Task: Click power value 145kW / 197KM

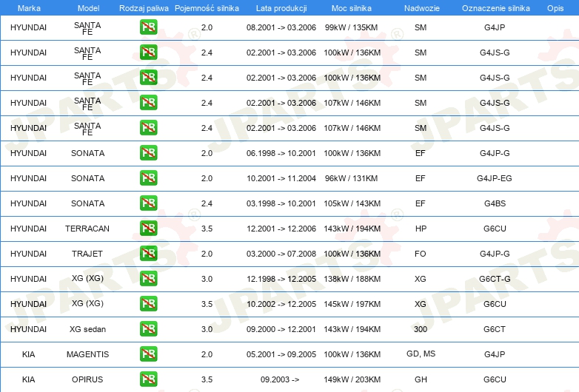Action: (352, 304)
